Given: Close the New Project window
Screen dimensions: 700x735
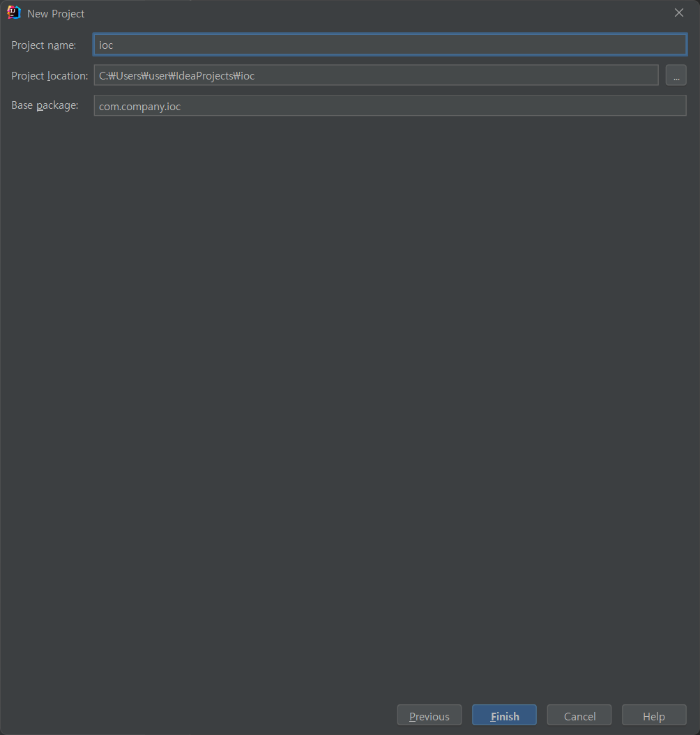Looking at the screenshot, I should (679, 13).
